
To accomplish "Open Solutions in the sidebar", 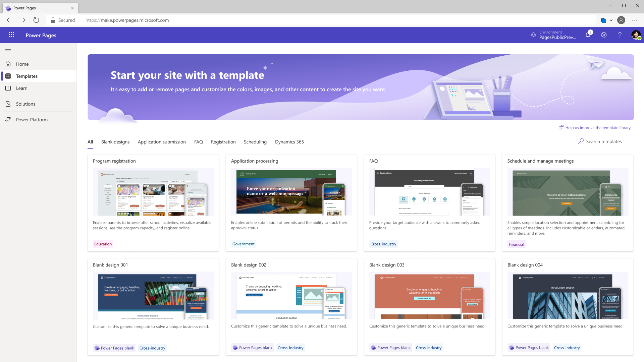I will point(25,104).
